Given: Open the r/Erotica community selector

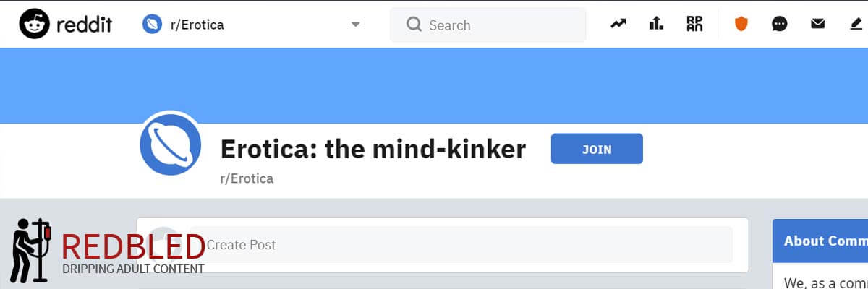Looking at the screenshot, I should pyautogui.click(x=253, y=25).
